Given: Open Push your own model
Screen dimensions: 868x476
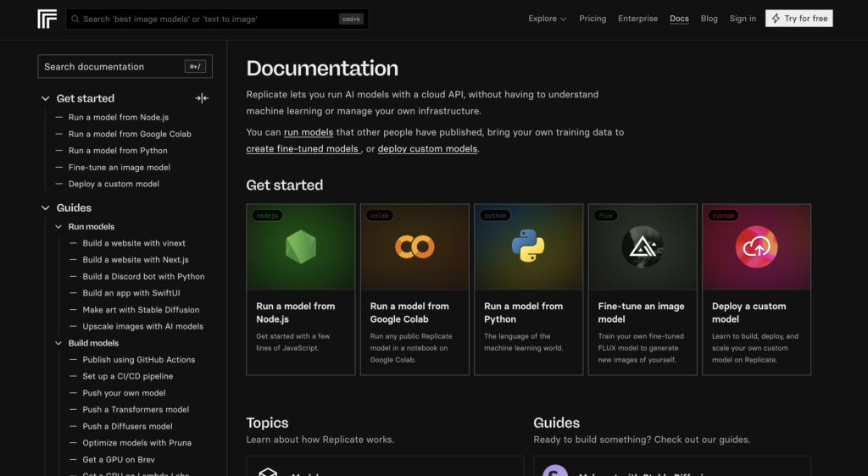Looking at the screenshot, I should coord(124,393).
